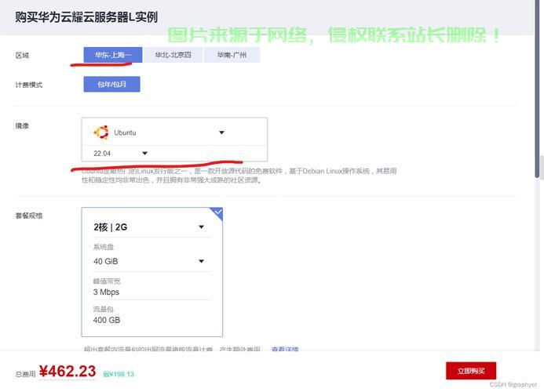
Task: Click the 400 GB traffic package value
Action: 107,320
